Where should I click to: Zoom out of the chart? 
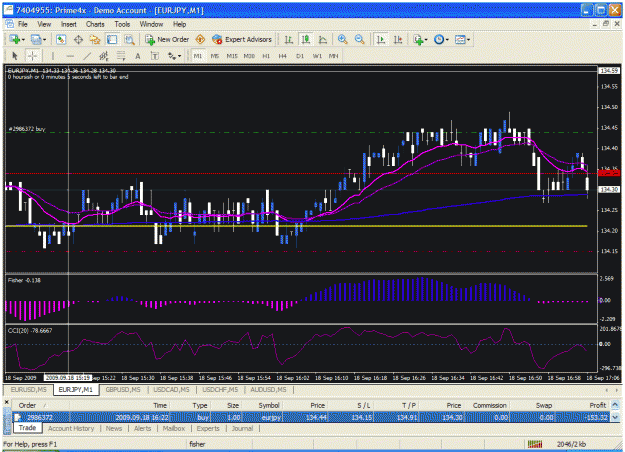pyautogui.click(x=360, y=39)
